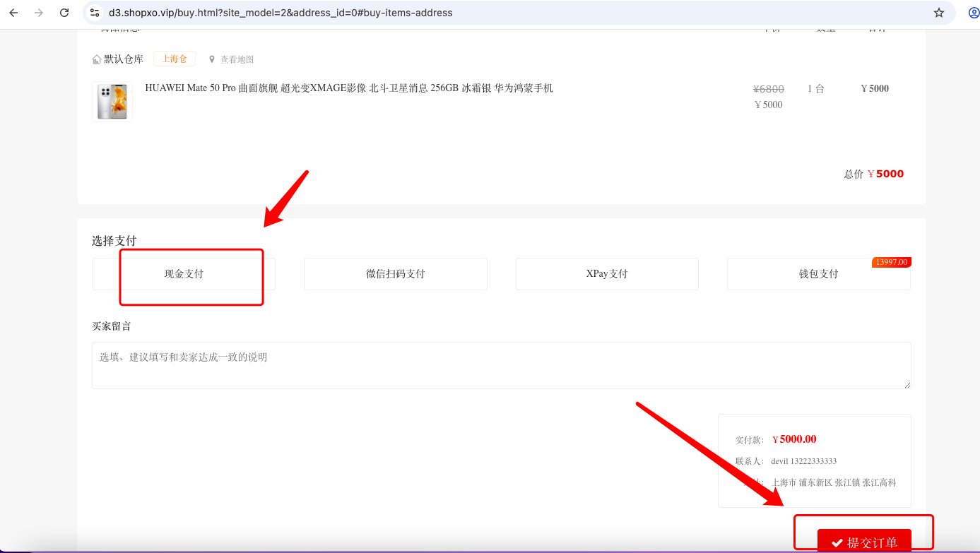Click the 13997.00 wallet balance badge
The image size is (980, 553).
[892, 262]
